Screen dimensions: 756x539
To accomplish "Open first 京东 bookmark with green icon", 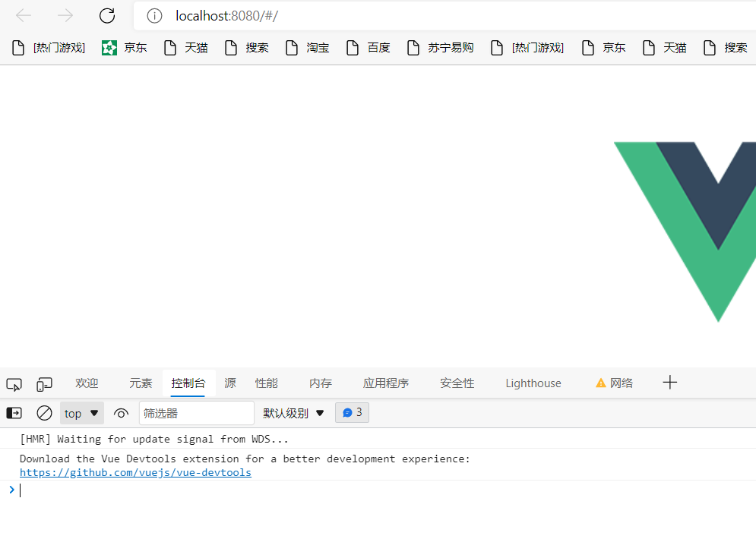I will click(x=125, y=48).
